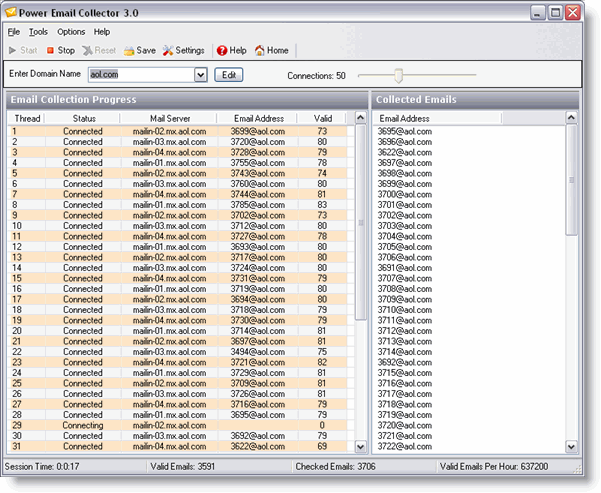Image resolution: width=601 pixels, height=493 pixels.
Task: Minimize the Power Email Collector window
Action: [x=538, y=13]
